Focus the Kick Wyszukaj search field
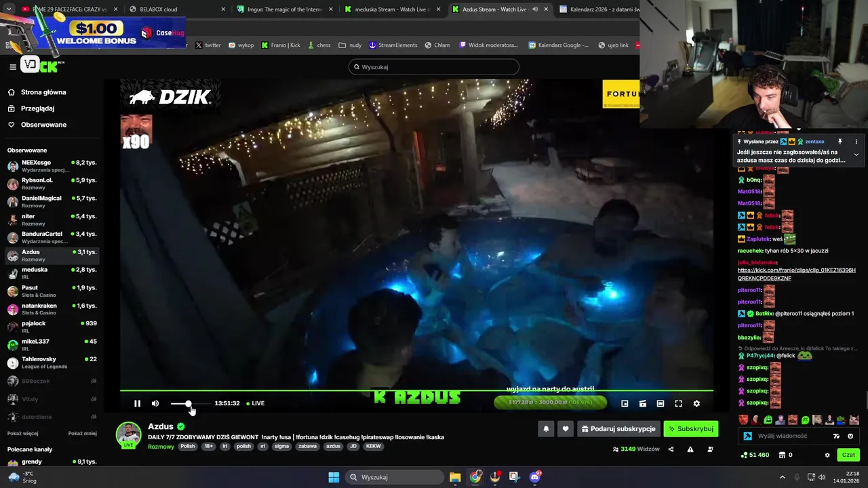 (x=434, y=67)
